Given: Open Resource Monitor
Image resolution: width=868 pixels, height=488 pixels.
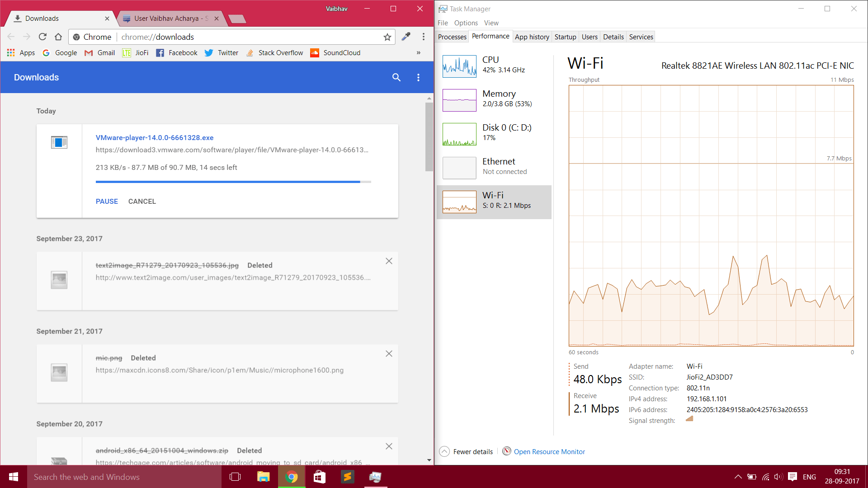Looking at the screenshot, I should pyautogui.click(x=549, y=451).
